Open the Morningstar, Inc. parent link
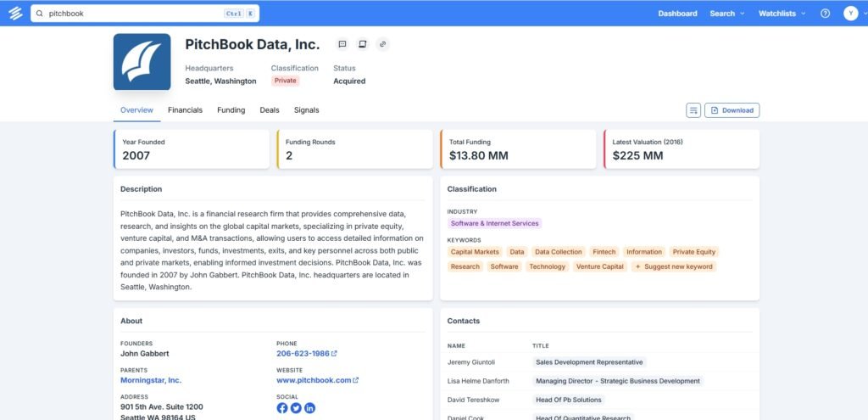Viewport: 868px width, 420px height. 151,380
